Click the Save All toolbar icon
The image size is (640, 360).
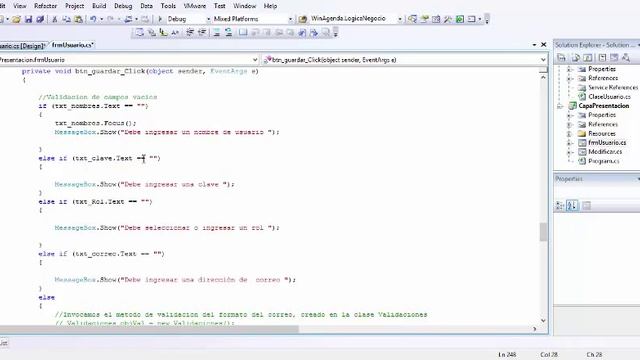[40, 19]
